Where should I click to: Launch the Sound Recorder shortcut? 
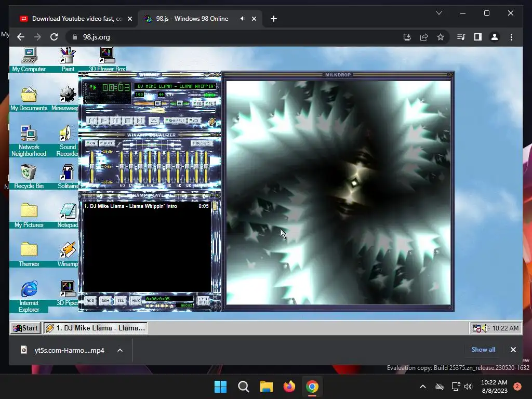[68, 141]
